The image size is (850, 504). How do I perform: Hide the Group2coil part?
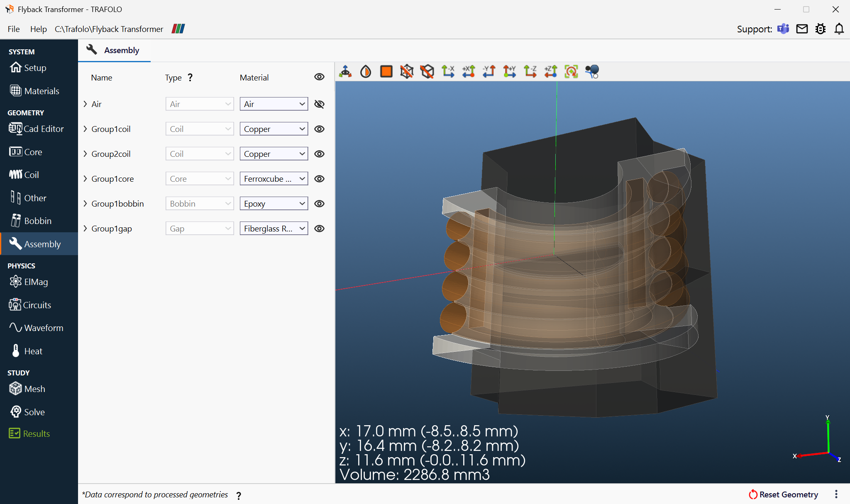pyautogui.click(x=319, y=154)
